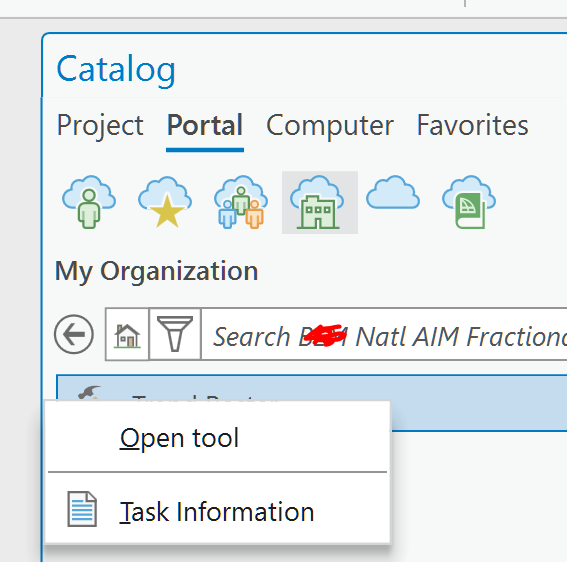The width and height of the screenshot is (567, 562).
Task: Click the Catalog pane title
Action: click(x=116, y=70)
